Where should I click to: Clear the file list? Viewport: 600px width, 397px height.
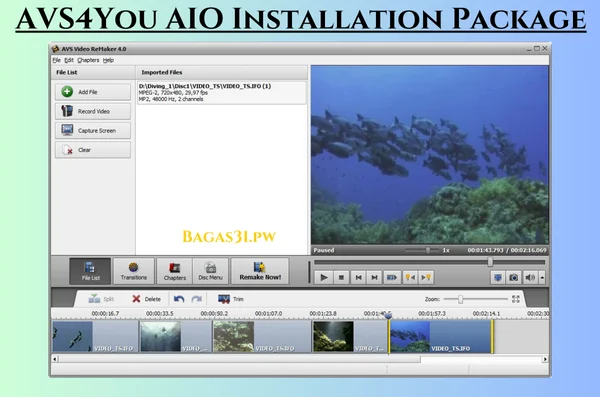click(x=93, y=150)
